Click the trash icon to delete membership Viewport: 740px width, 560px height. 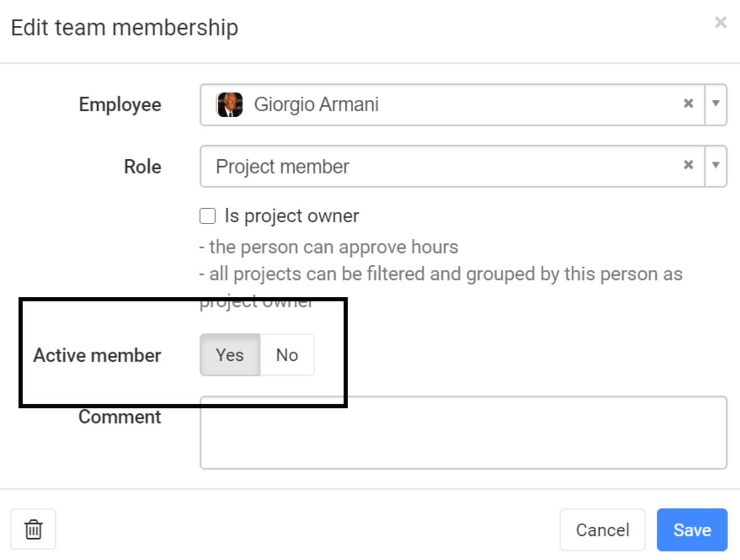pos(33,529)
